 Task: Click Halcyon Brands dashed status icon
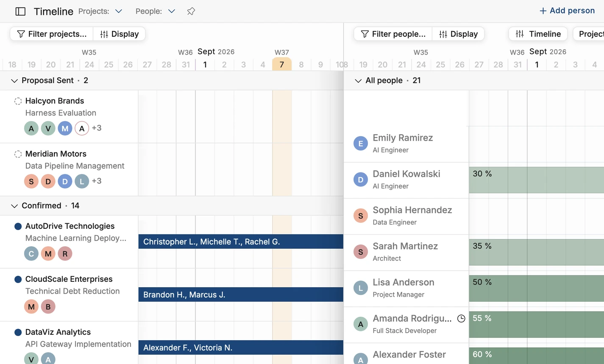pos(18,101)
